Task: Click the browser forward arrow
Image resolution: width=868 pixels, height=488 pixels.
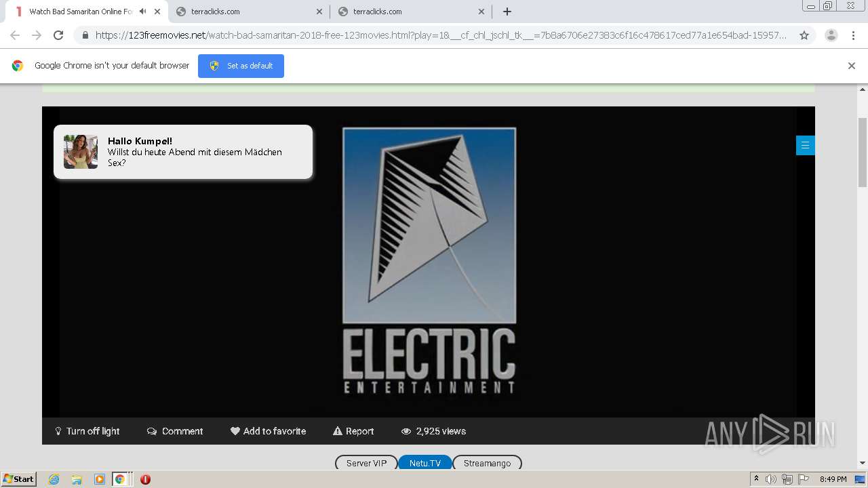Action: (x=37, y=35)
